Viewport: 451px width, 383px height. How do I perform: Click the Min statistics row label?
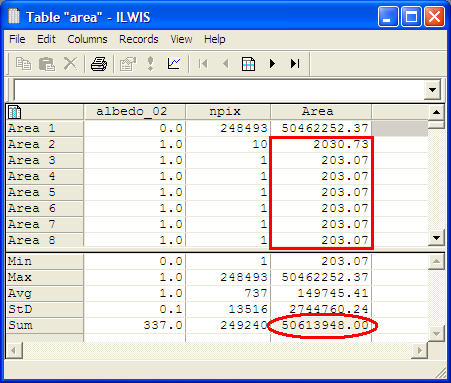point(45,261)
